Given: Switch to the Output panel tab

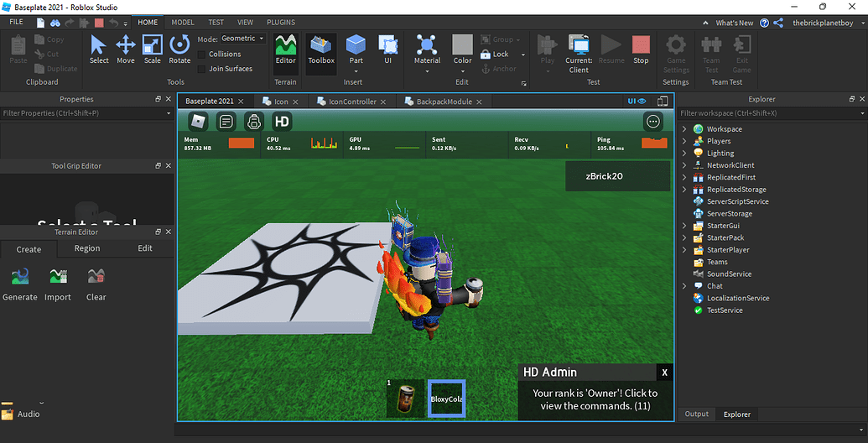Looking at the screenshot, I should pyautogui.click(x=696, y=414).
